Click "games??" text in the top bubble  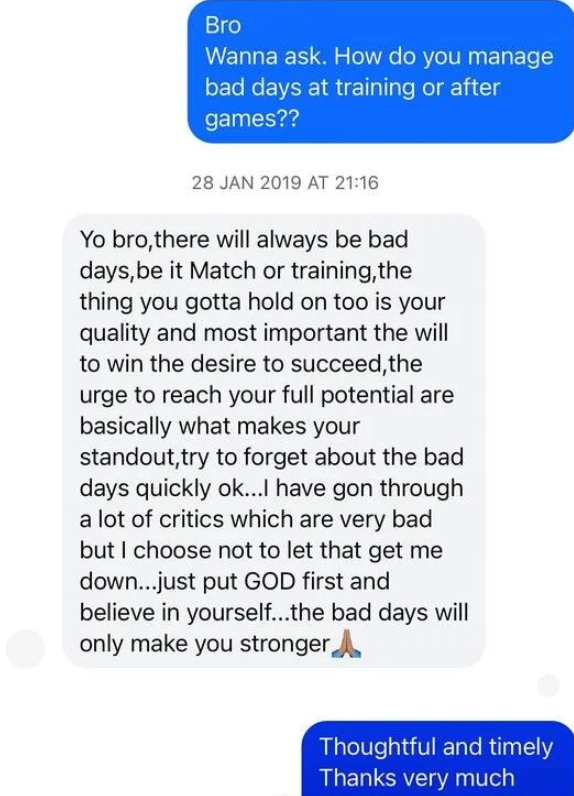[252, 120]
